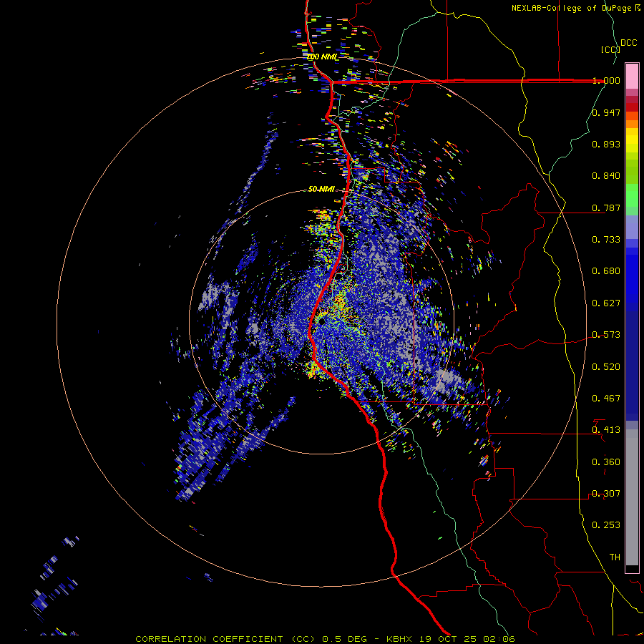Select the 0.360 scale label
The image size is (644, 644).
pyautogui.click(x=606, y=462)
